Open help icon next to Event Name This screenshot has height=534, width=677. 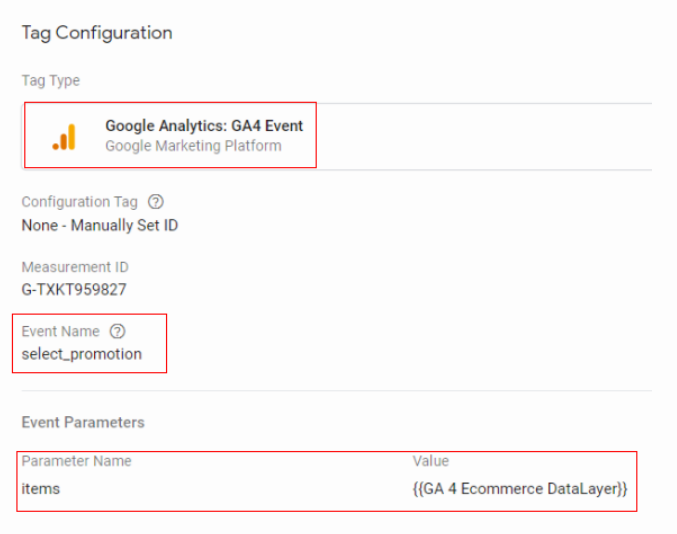click(x=117, y=331)
